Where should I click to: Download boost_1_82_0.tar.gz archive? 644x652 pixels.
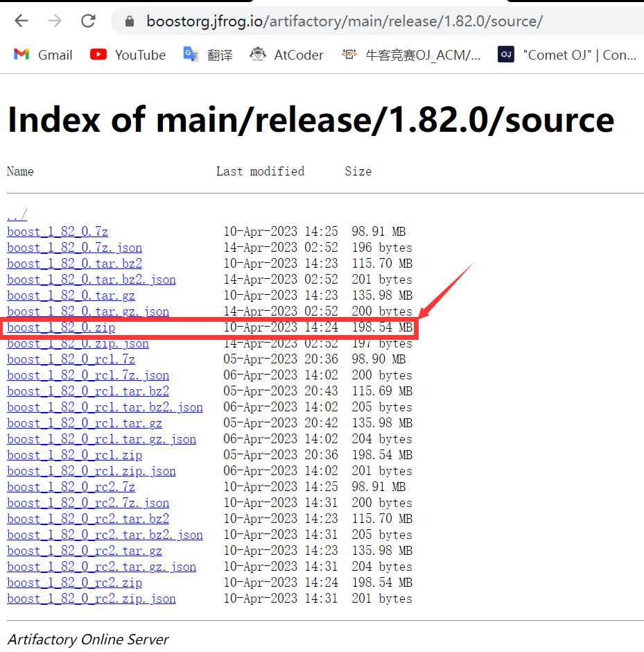[71, 295]
